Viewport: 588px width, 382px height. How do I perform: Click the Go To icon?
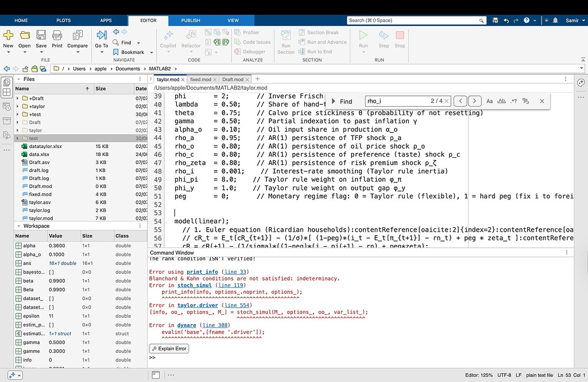tap(101, 36)
